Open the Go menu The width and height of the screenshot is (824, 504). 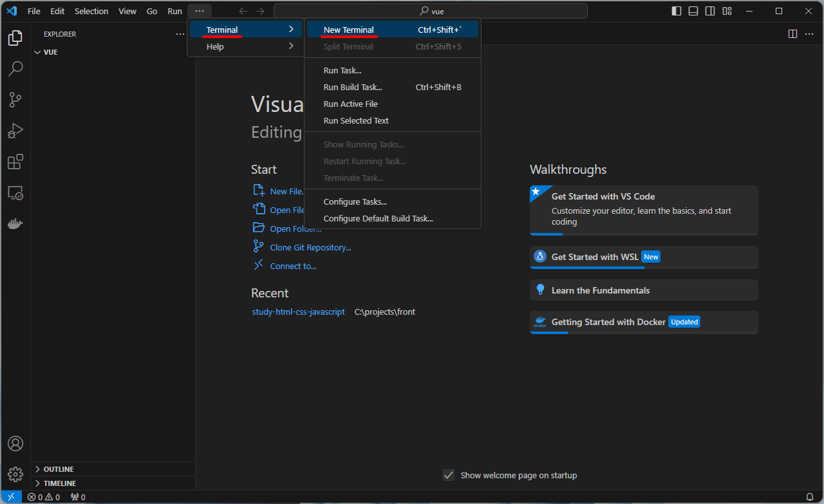click(152, 11)
